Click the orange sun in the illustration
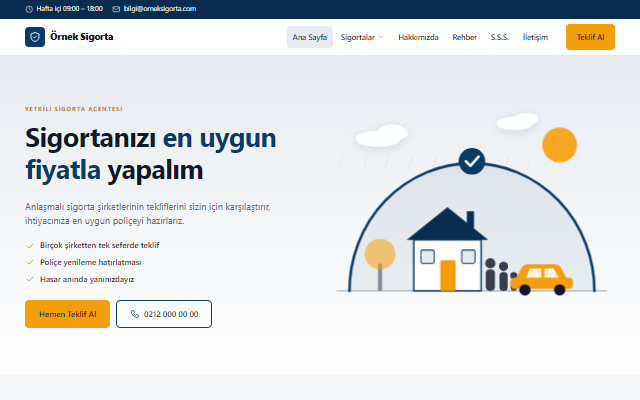640x400 pixels. click(x=559, y=145)
